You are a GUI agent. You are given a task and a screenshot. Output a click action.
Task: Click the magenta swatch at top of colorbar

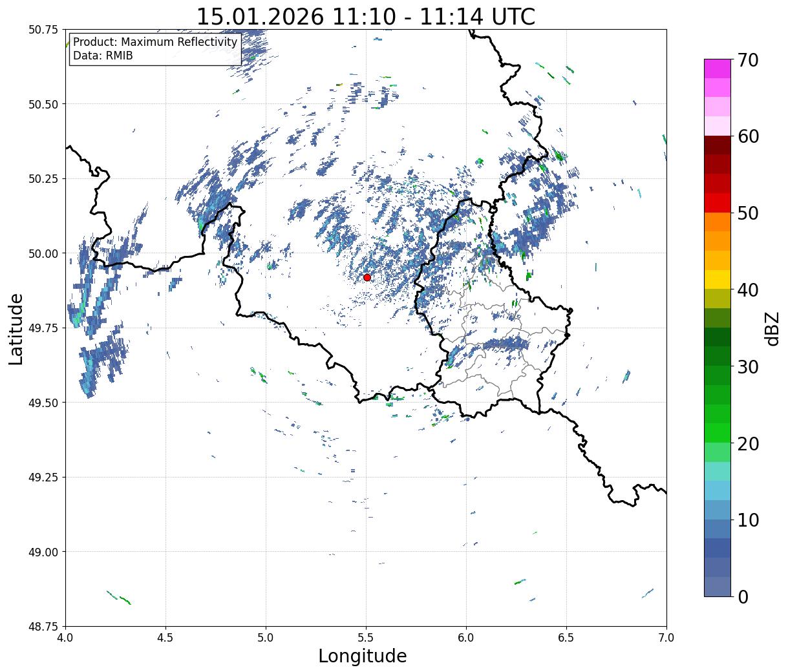point(718,68)
